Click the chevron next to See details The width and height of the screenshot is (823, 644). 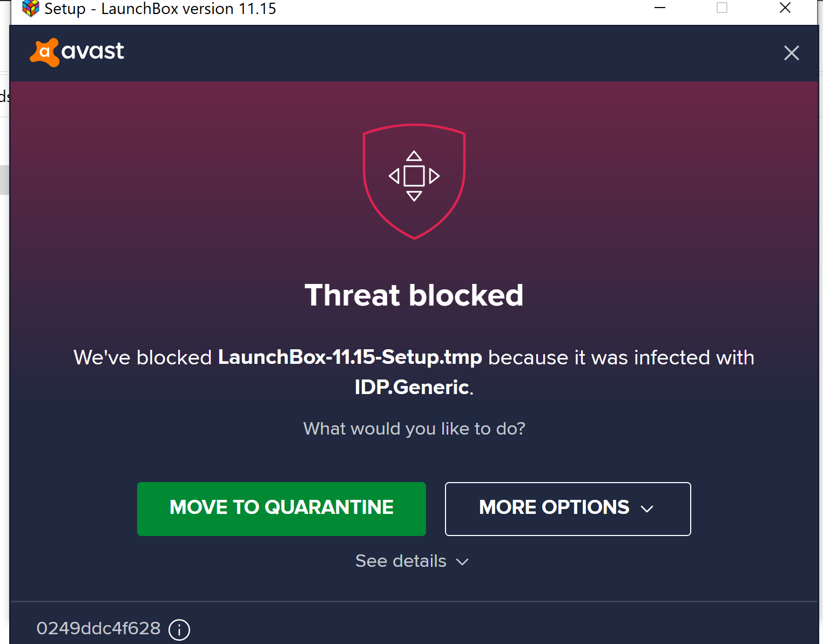[x=462, y=562]
